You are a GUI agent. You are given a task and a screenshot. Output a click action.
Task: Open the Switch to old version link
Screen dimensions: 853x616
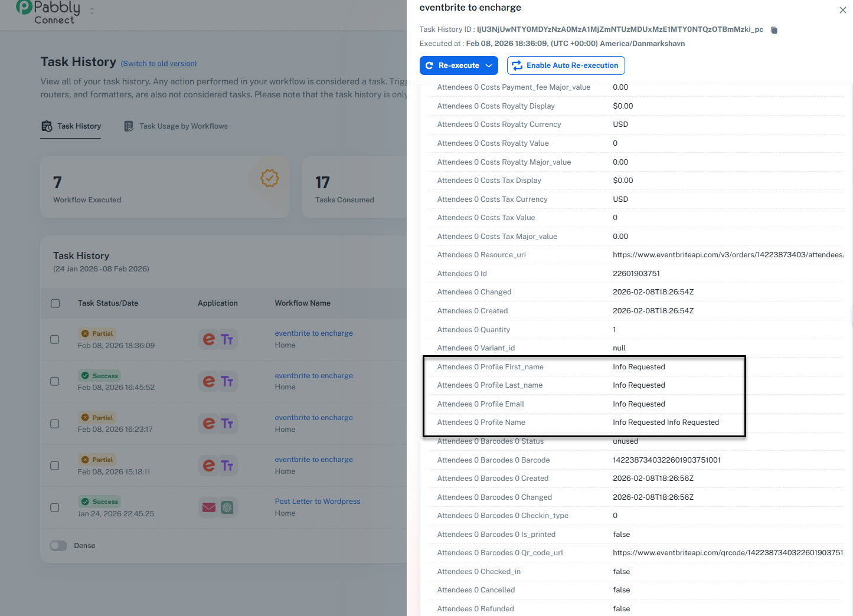coord(159,64)
